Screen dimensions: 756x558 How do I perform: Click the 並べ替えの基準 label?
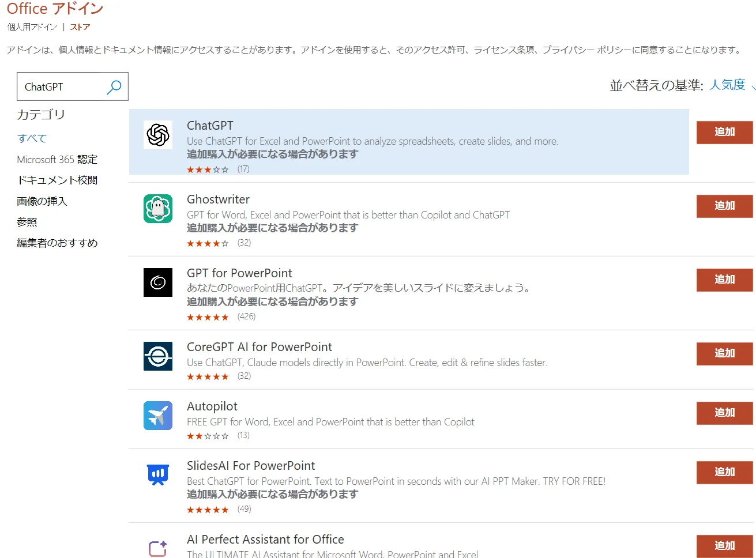point(656,85)
